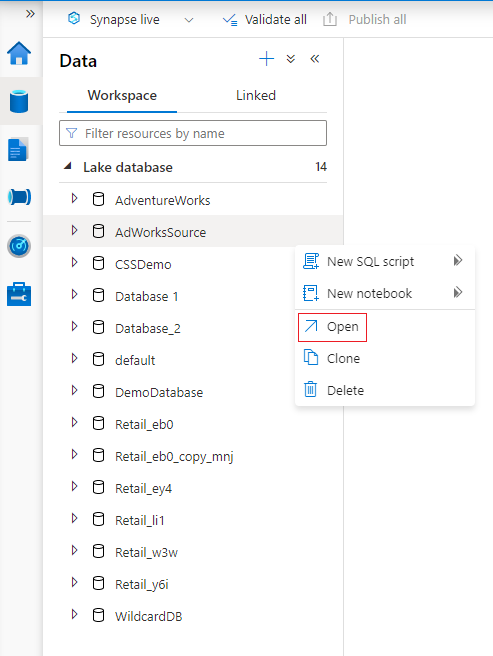
Task: Expand the CSSDemo tree node
Action: 74,262
